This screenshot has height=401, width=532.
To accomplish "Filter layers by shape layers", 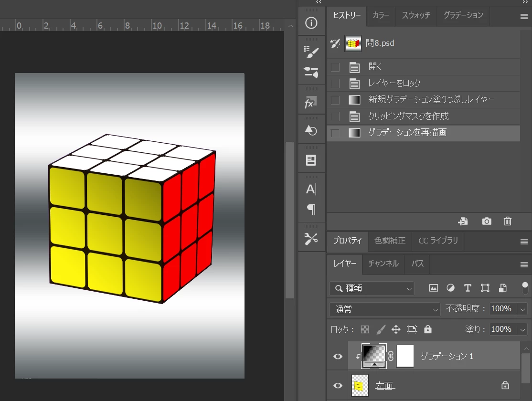I will [x=485, y=288].
